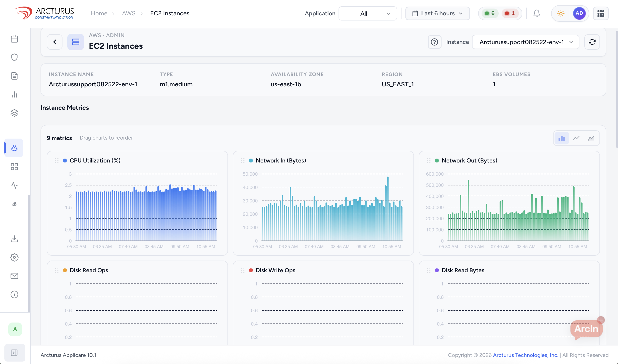Open the activity pulse sidebar icon

(x=14, y=185)
